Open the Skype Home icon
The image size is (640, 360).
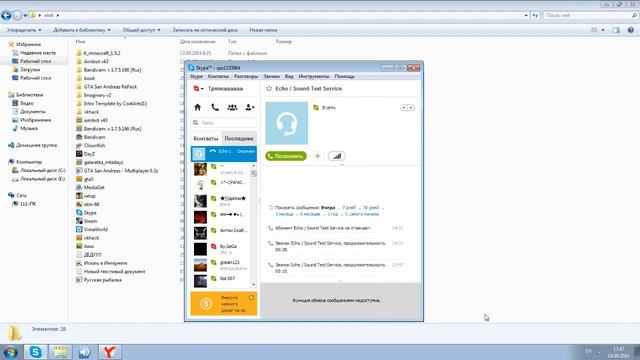pos(198,107)
